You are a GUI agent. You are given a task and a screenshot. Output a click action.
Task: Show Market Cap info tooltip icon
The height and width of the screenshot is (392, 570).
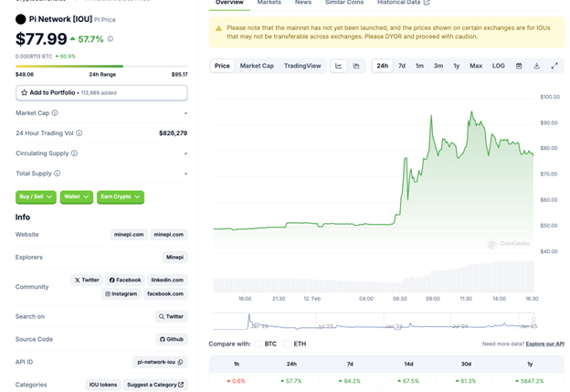point(55,113)
